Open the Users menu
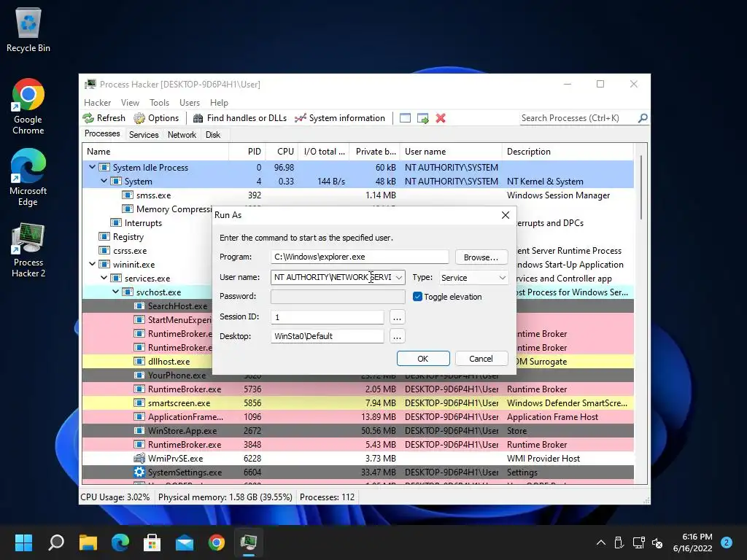This screenshot has height=560, width=747. pyautogui.click(x=189, y=102)
